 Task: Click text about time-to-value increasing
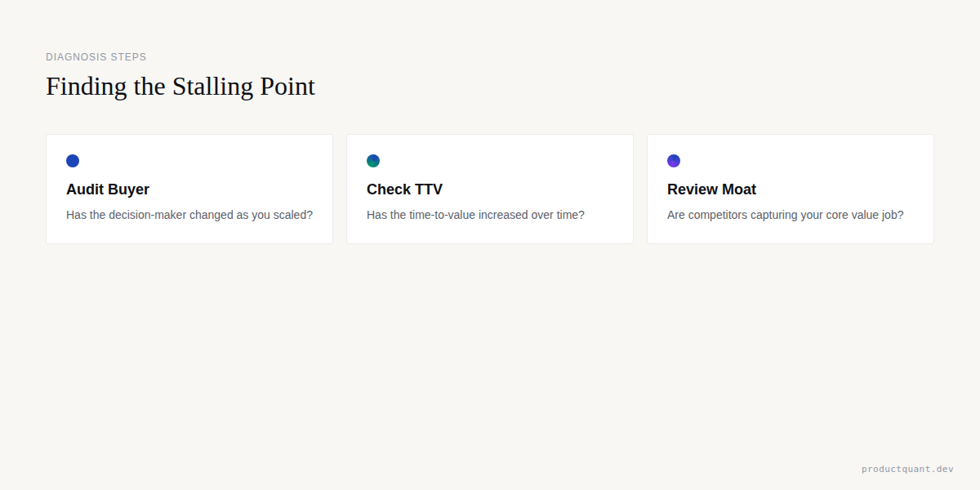coord(475,215)
